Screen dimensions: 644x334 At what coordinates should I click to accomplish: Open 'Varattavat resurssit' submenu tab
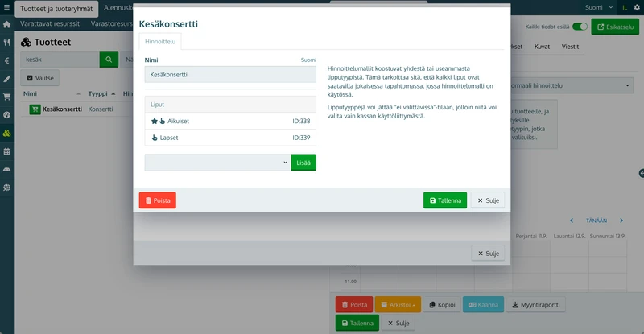[x=50, y=24]
